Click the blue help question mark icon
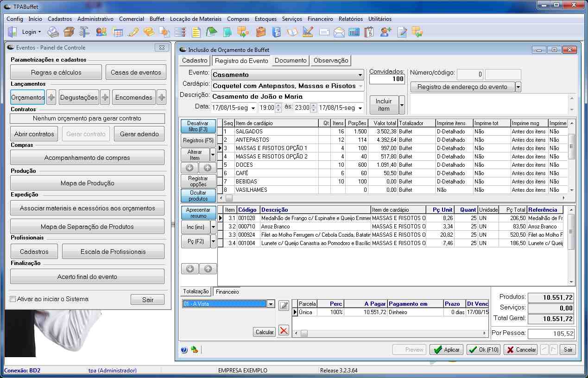 click(x=184, y=350)
